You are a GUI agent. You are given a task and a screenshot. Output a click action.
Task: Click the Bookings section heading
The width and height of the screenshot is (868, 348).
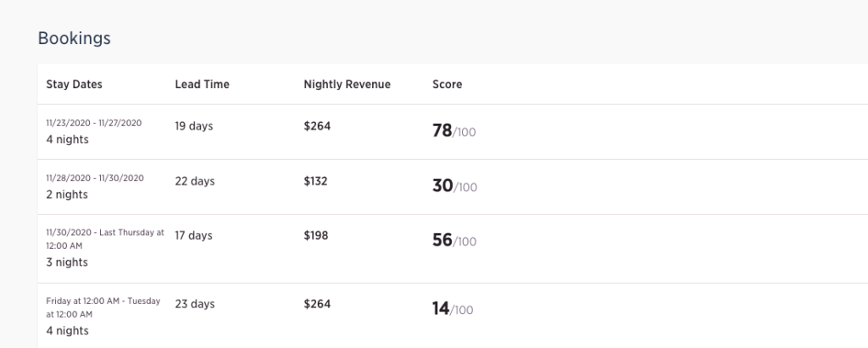(75, 38)
